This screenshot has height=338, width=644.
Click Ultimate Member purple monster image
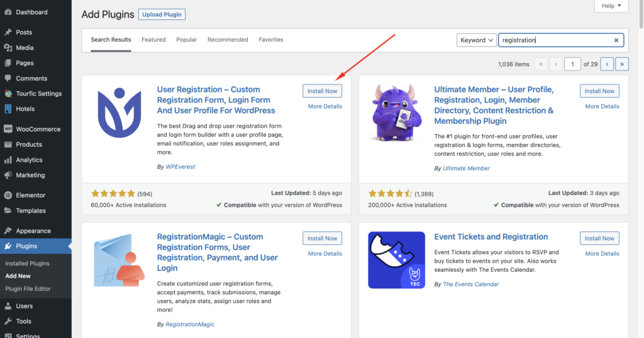coord(396,112)
